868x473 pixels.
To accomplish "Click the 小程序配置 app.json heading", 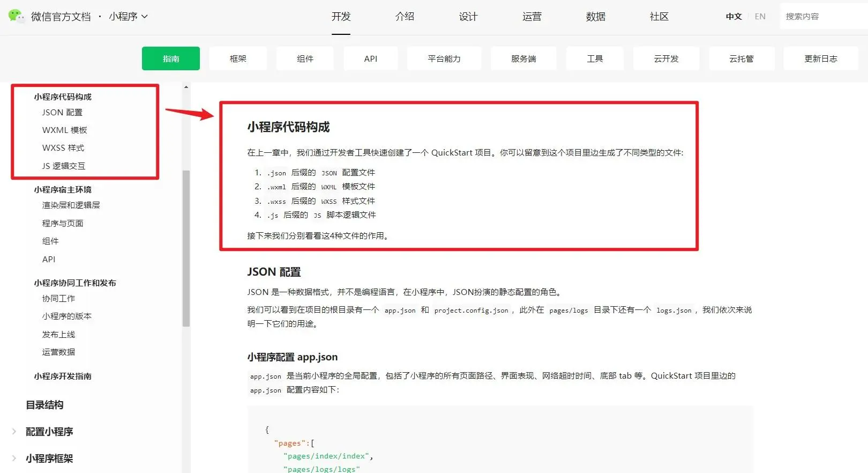I will 292,357.
